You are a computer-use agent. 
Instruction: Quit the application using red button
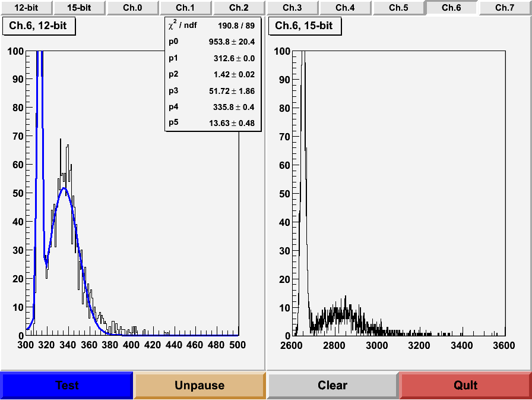[x=465, y=386]
